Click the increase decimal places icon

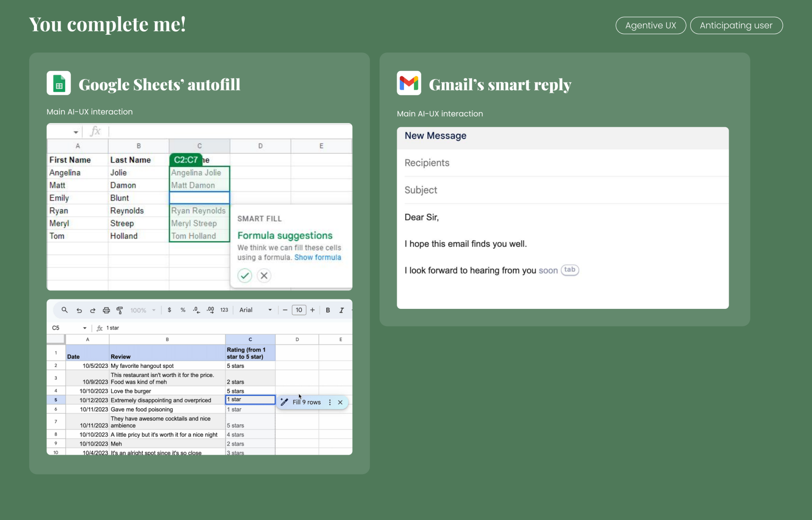click(x=210, y=310)
